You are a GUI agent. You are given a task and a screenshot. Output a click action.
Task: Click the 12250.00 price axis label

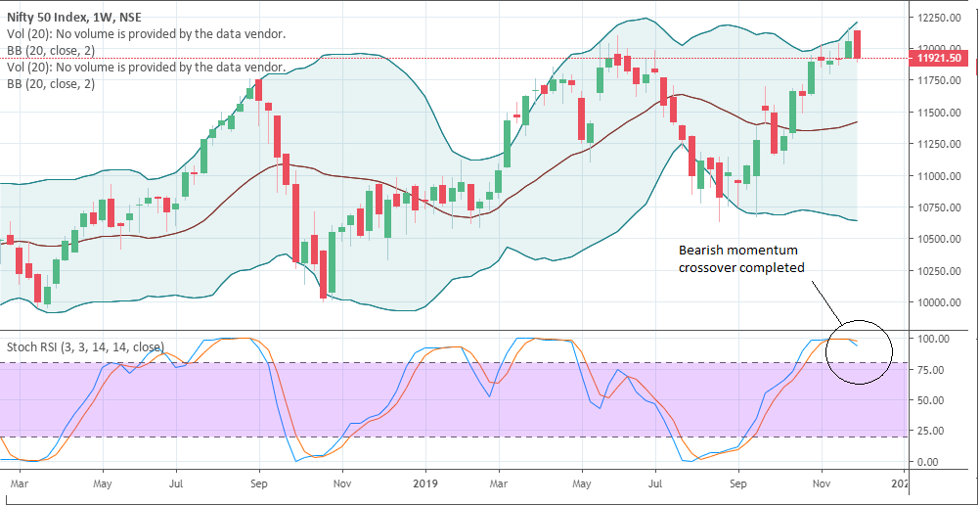(939, 18)
